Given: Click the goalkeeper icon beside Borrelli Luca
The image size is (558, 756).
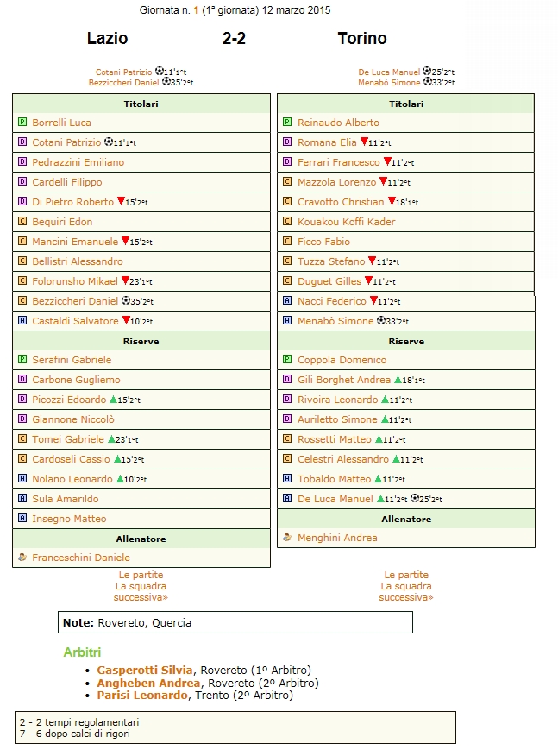Looking at the screenshot, I should [22, 123].
